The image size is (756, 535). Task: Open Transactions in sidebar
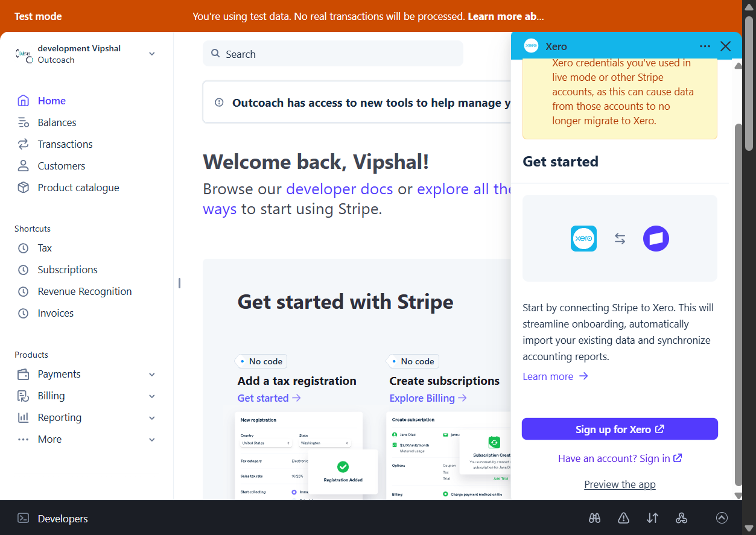pos(65,144)
